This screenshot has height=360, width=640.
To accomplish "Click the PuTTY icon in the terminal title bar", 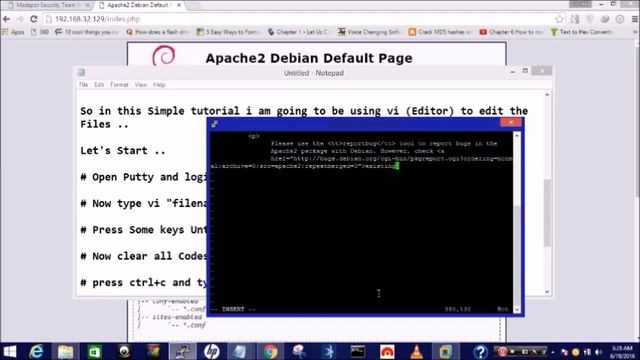I will click(215, 124).
